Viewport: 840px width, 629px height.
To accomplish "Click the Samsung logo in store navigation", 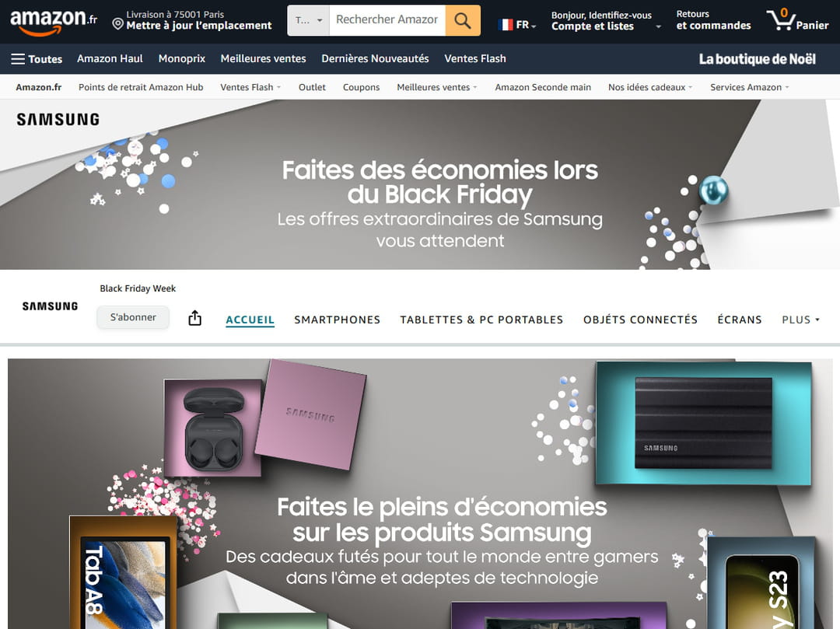I will tap(50, 306).
